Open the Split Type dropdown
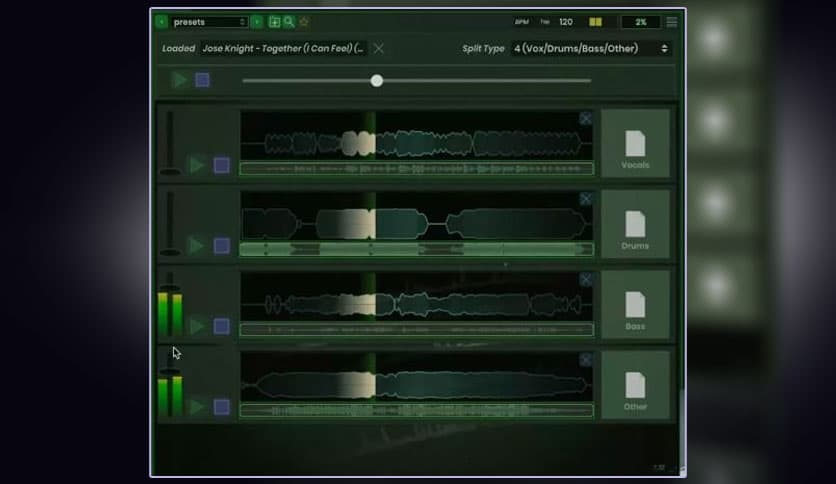This screenshot has height=484, width=836. pos(591,49)
